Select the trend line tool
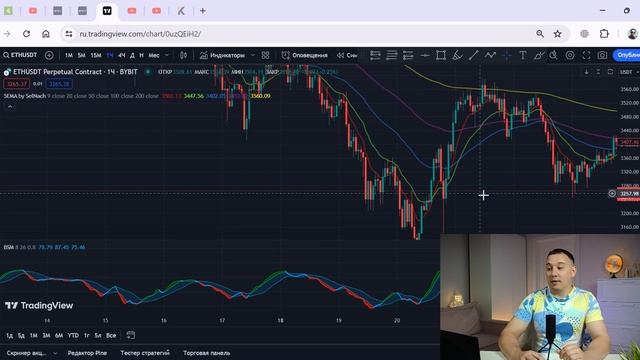This screenshot has width=640, height=360. click(473, 55)
